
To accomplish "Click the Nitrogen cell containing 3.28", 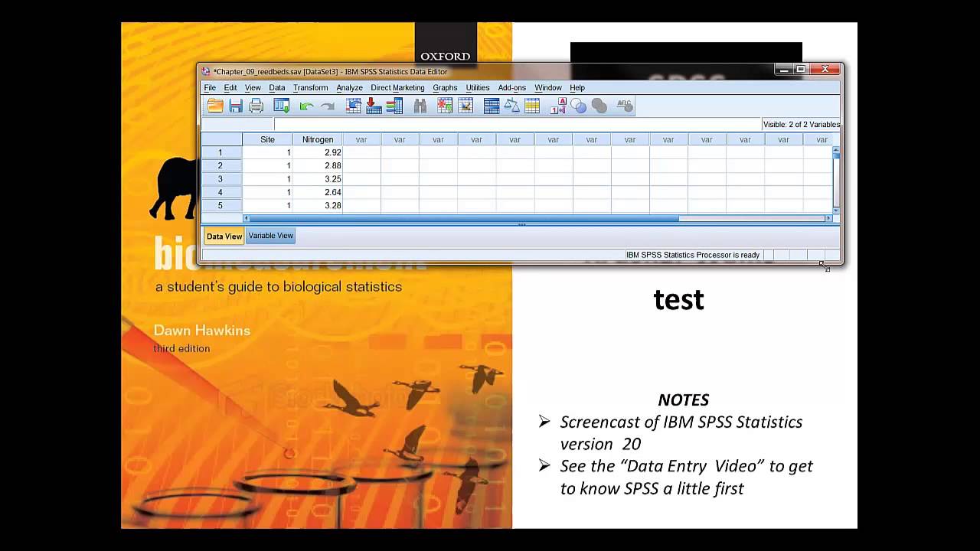I will [x=318, y=206].
